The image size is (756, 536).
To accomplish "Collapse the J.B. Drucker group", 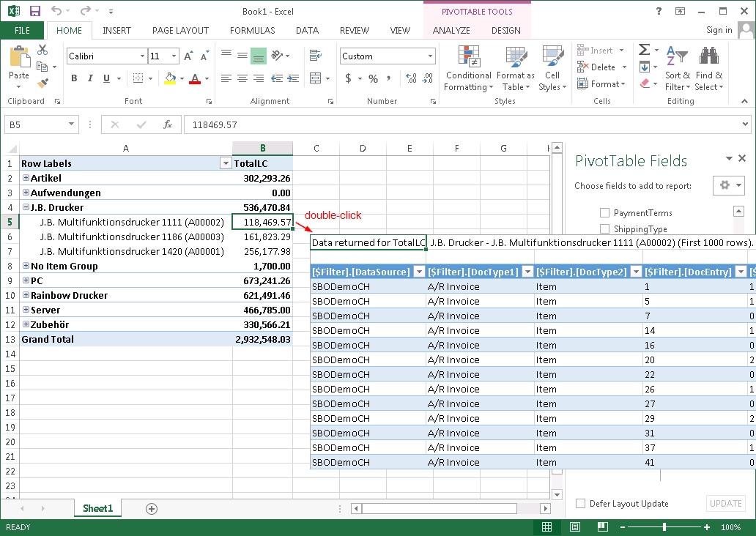I will 26,207.
